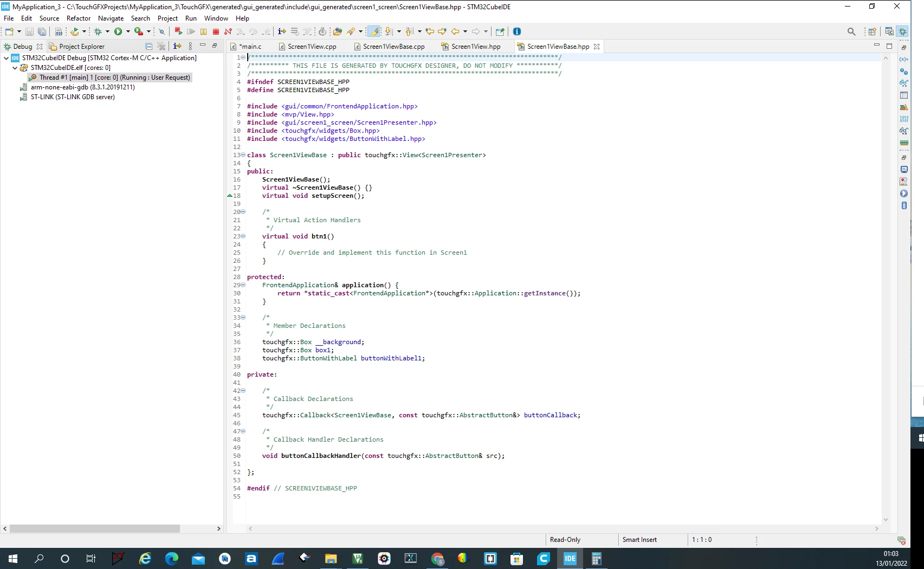Switch to Screen1View.cpp editor tab

tap(312, 47)
